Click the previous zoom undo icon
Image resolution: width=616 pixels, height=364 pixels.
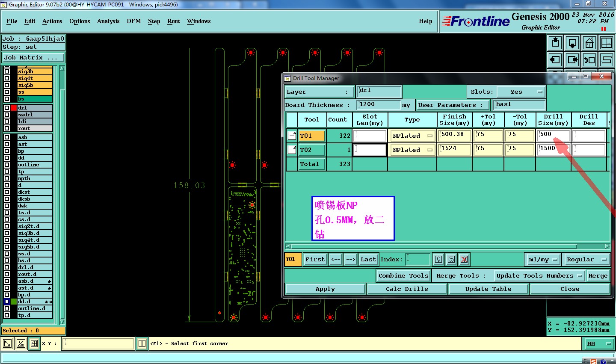[x=589, y=60]
